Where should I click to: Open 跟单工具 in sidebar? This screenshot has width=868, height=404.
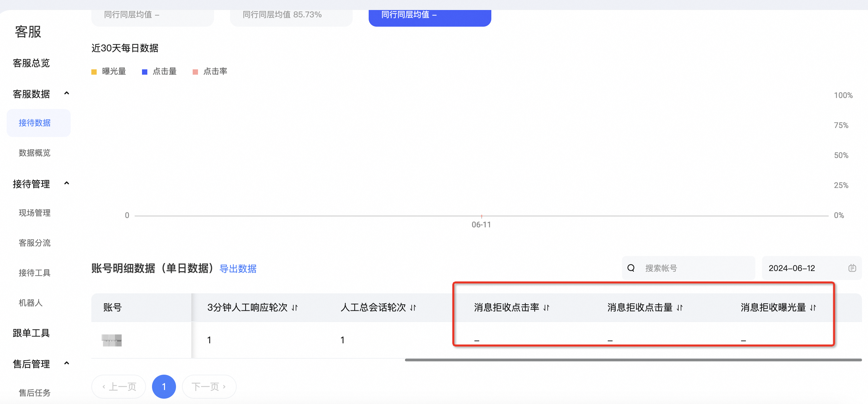coord(31,333)
